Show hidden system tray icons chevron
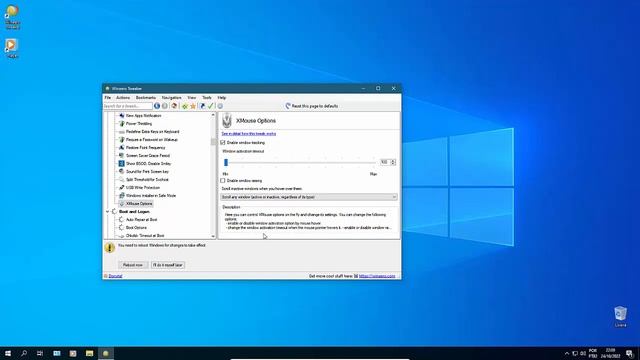This screenshot has height=360, width=640. (x=567, y=353)
